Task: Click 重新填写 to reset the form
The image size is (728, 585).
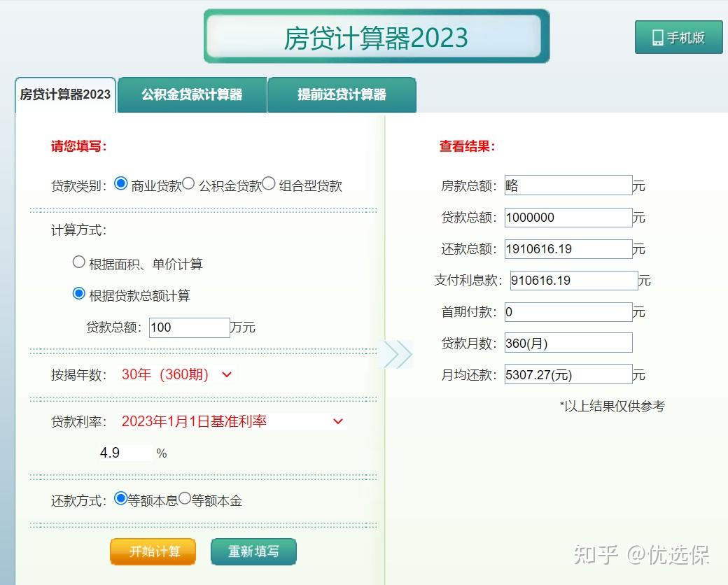Action: 253,551
